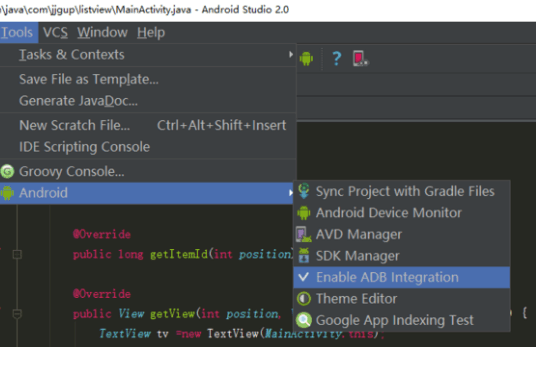Click the Android Device Monitor robot icon
The width and height of the screenshot is (546, 373).
[x=304, y=213]
